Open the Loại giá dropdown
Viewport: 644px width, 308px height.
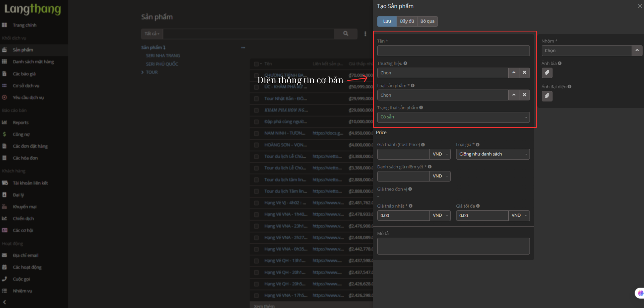[x=493, y=154]
